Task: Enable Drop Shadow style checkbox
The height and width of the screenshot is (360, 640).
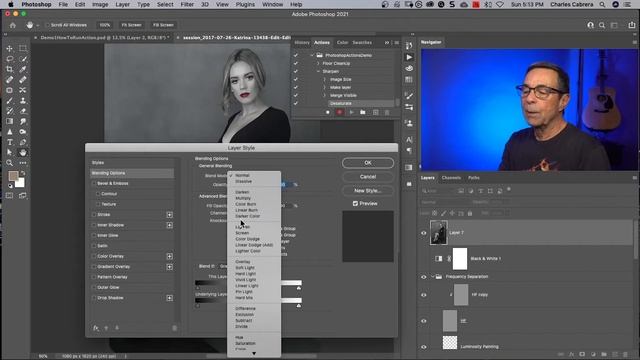Action: tap(94, 298)
